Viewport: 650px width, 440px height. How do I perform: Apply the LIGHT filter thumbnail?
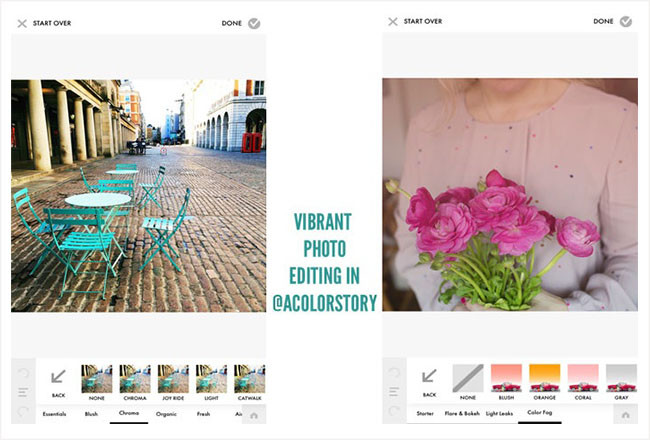[211, 379]
